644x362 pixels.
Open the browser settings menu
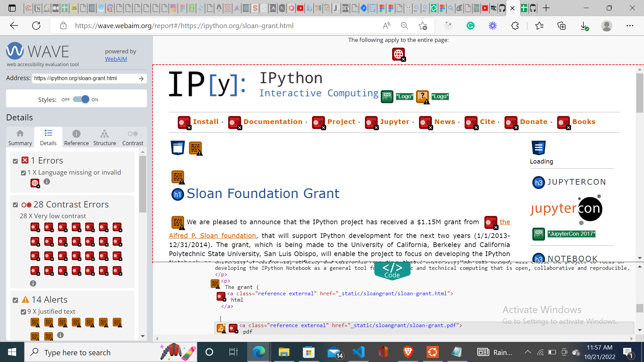click(631, 25)
